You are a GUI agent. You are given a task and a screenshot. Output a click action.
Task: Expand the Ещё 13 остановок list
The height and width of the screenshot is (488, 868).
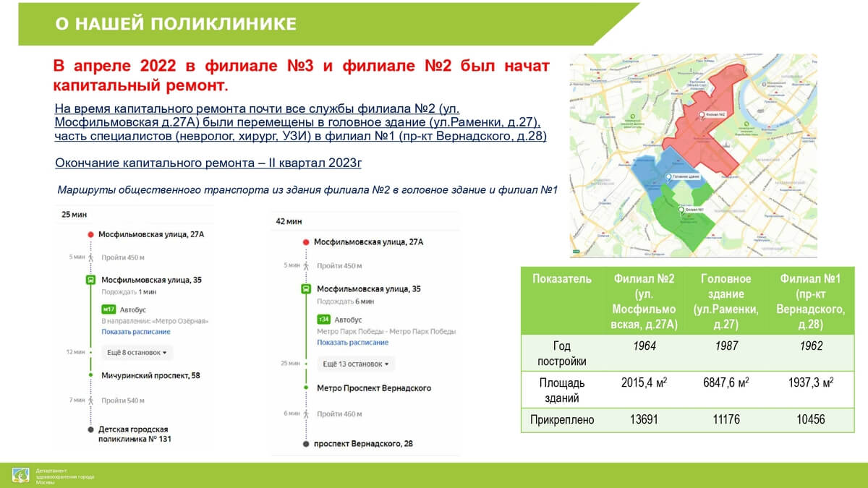pyautogui.click(x=355, y=364)
